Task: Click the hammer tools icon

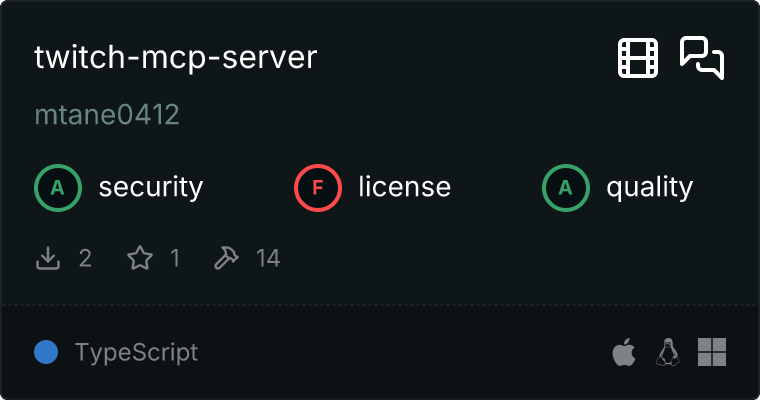Action: point(227,259)
